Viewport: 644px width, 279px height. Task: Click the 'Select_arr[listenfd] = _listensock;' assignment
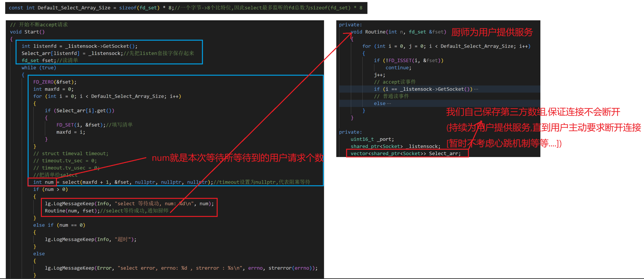pos(72,53)
